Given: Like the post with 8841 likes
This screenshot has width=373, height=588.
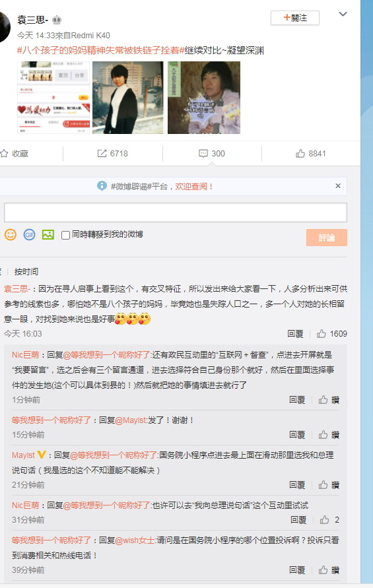Looking at the screenshot, I should pyautogui.click(x=300, y=153).
